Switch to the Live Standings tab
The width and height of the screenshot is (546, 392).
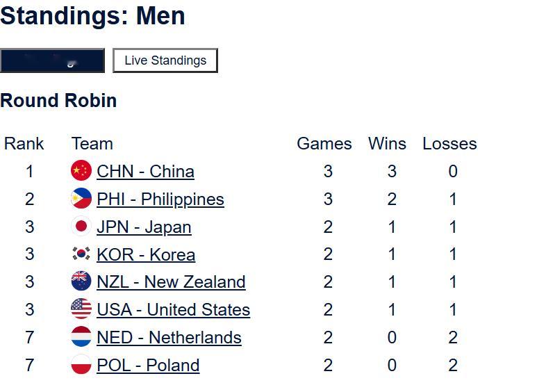click(165, 60)
